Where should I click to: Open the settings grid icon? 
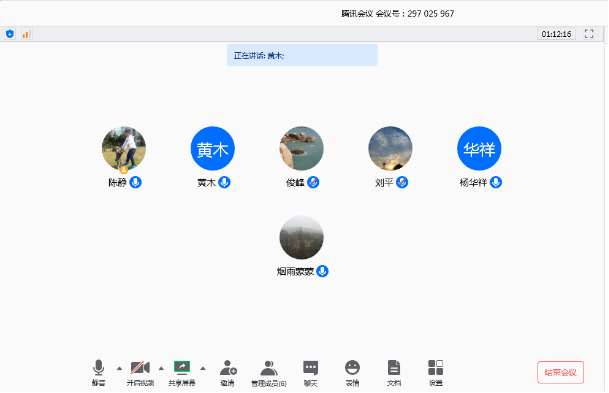pos(435,372)
